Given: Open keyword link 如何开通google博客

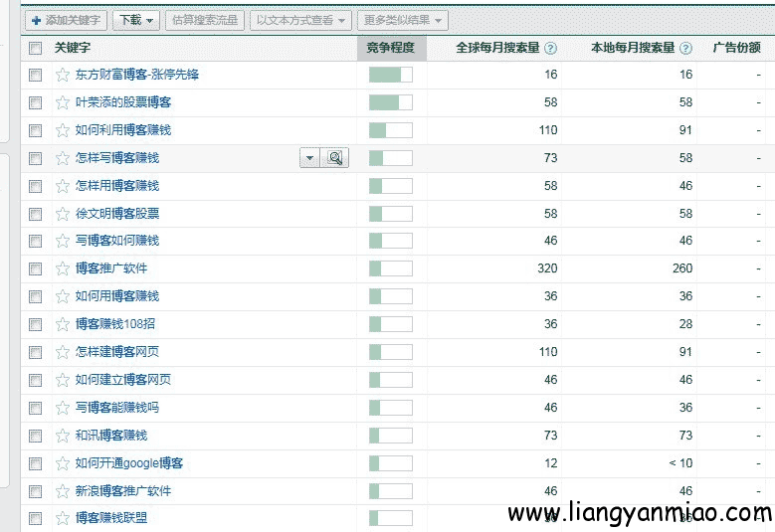Looking at the screenshot, I should (x=129, y=463).
